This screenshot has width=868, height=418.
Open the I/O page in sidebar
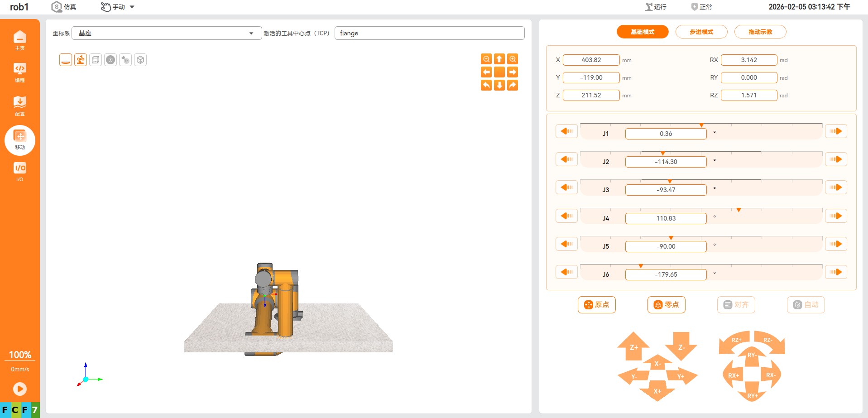point(20,172)
